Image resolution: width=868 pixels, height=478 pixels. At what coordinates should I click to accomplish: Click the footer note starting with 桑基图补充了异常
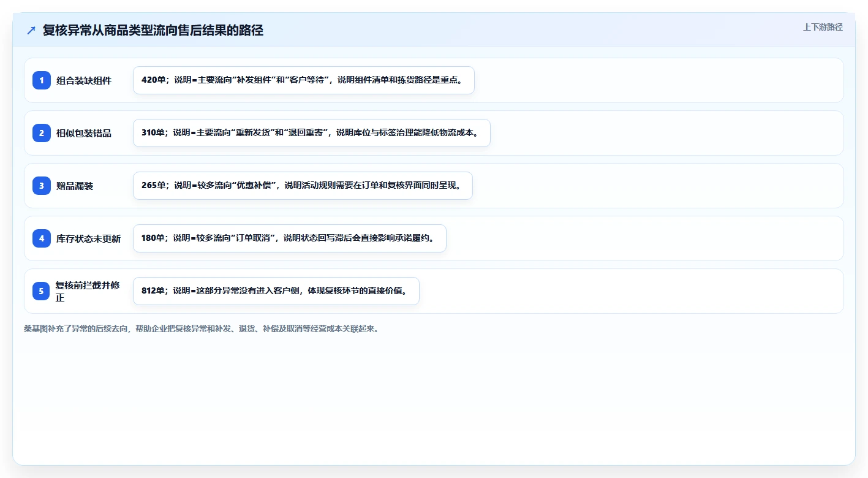[202, 328]
